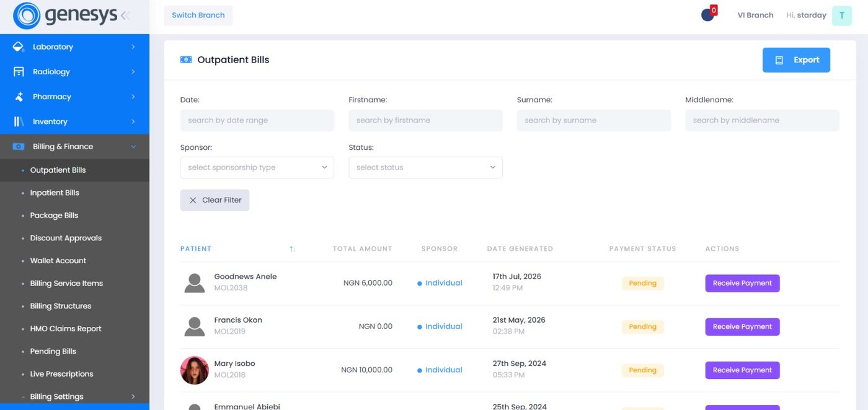Click Mary Isobo's profile photo

195,370
